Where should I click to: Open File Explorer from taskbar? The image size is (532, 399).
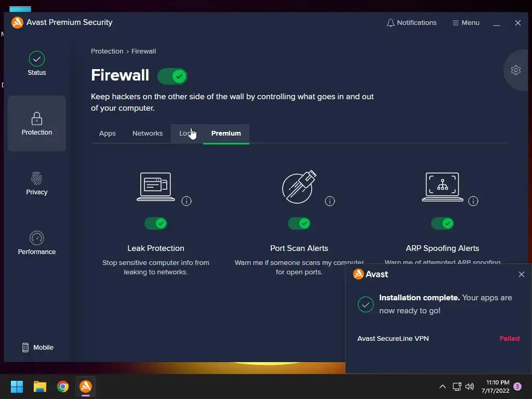[x=39, y=387]
